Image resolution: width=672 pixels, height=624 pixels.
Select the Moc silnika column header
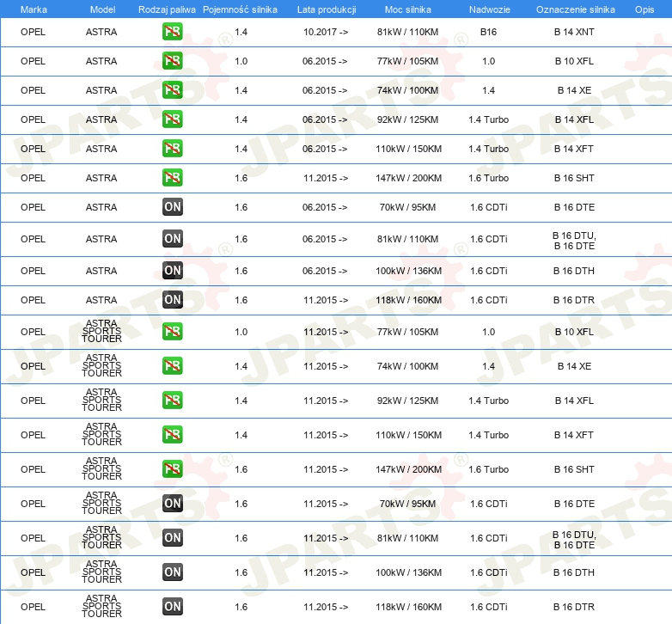coord(408,9)
